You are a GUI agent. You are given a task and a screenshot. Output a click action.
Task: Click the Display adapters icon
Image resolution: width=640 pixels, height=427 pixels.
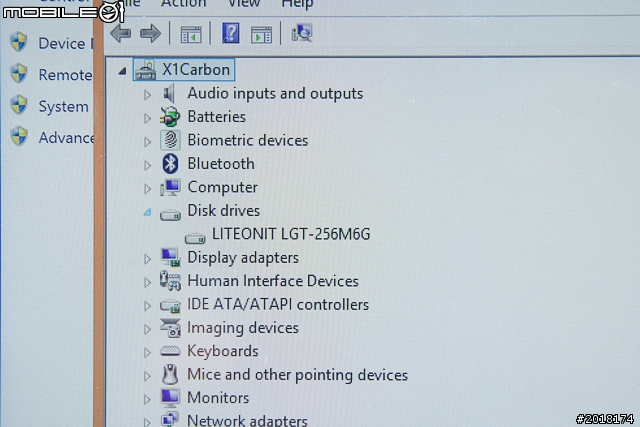[x=170, y=258]
